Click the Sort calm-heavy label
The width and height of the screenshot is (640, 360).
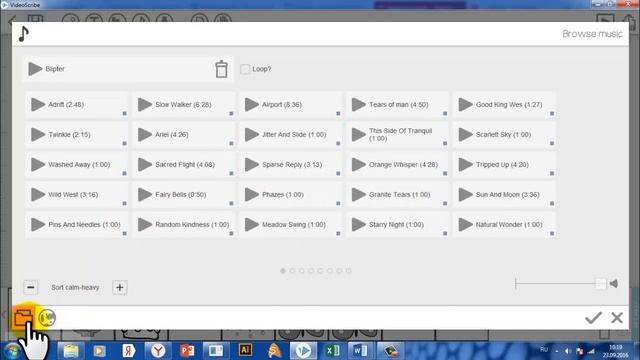click(x=75, y=287)
